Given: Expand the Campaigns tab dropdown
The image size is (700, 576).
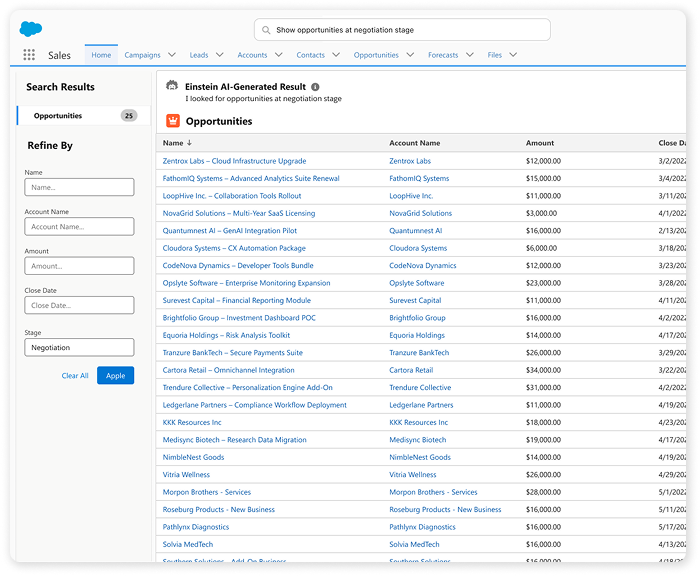Looking at the screenshot, I should [x=172, y=55].
